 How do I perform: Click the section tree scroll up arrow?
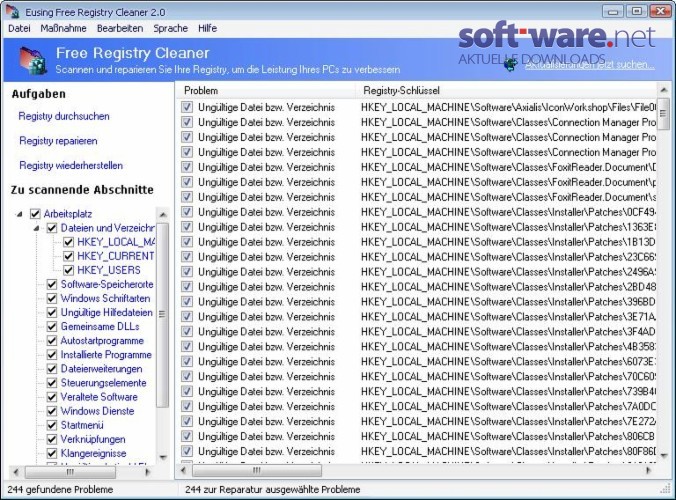tap(163, 214)
